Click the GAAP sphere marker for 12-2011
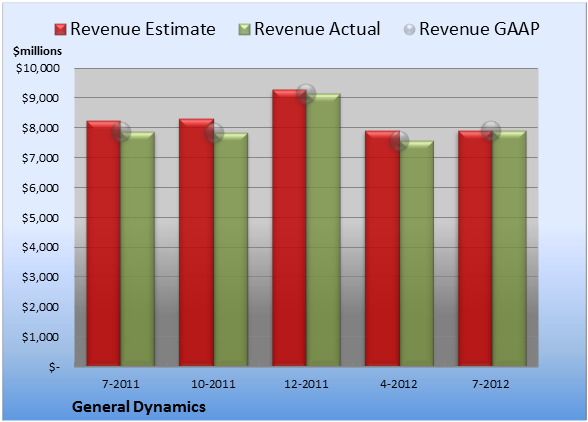The width and height of the screenshot is (588, 422). click(x=306, y=93)
